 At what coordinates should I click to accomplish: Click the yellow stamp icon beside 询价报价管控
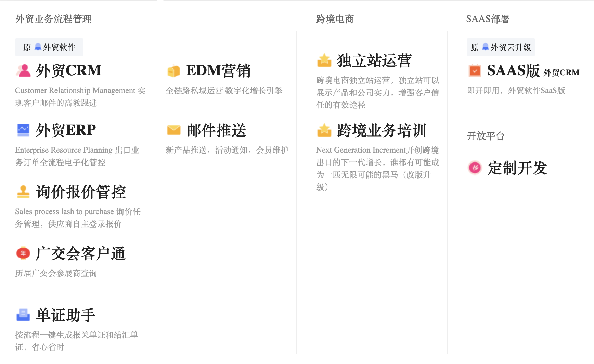23,192
